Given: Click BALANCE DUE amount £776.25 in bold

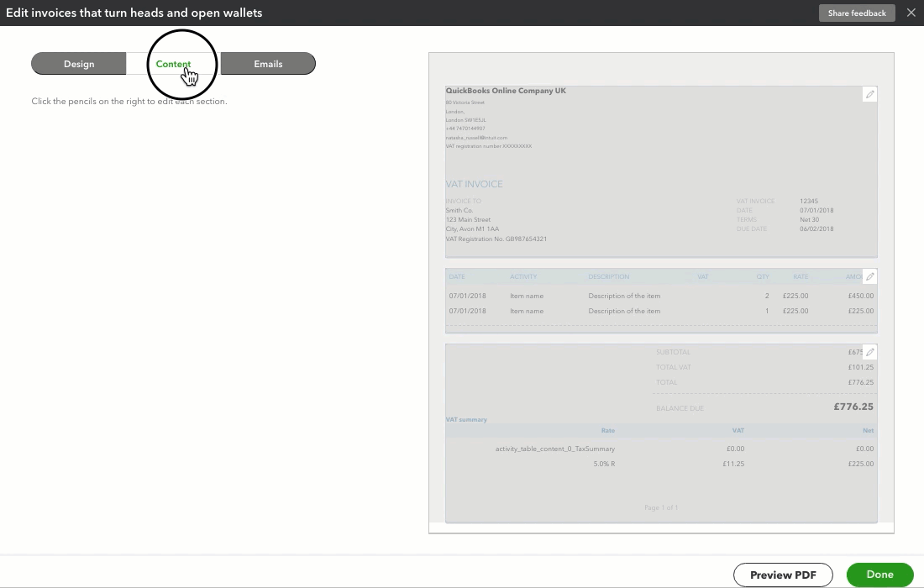Looking at the screenshot, I should (853, 407).
